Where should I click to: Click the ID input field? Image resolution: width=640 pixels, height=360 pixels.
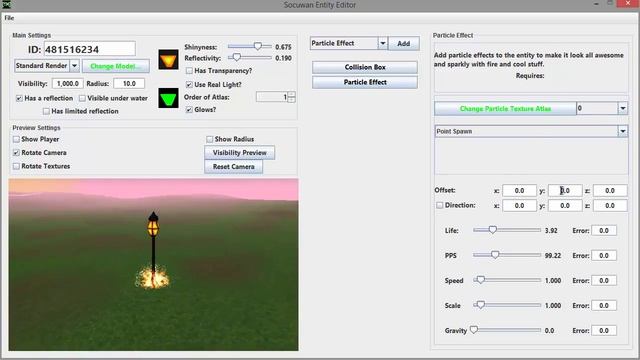(89, 49)
